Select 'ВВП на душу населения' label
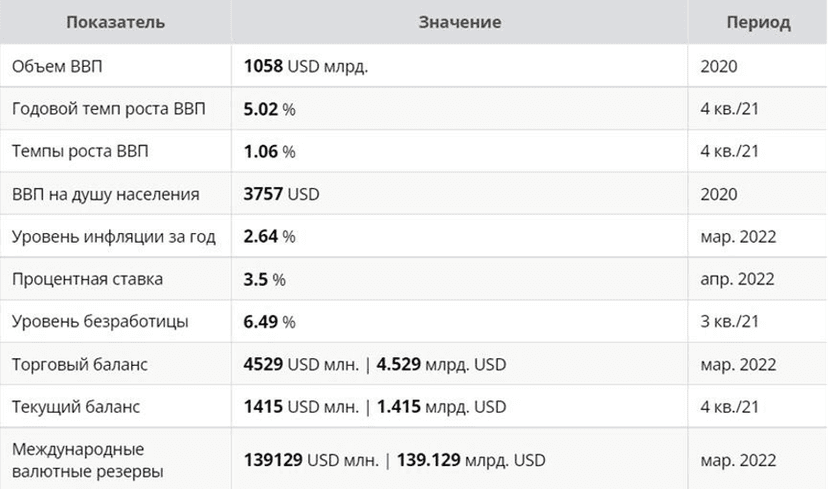Screen dimensions: 828x489 [106, 194]
